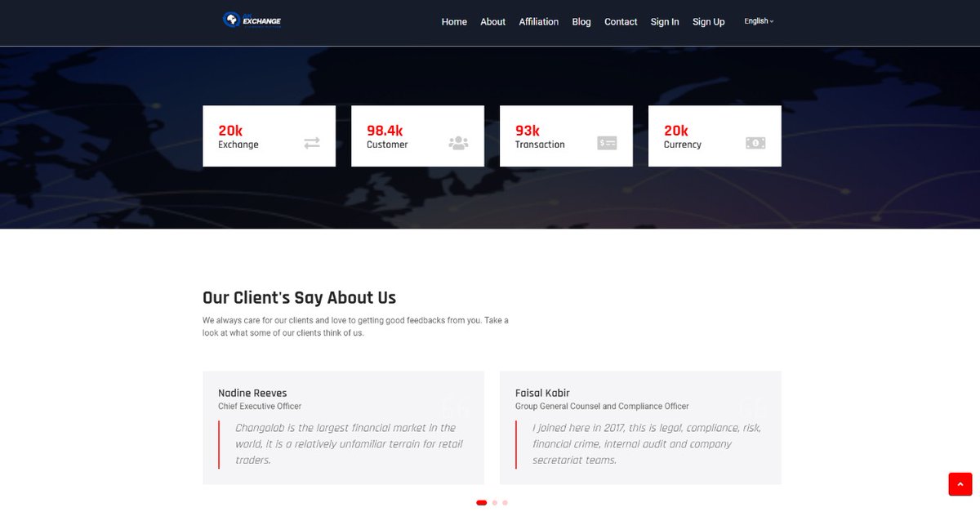Open the Contact page
This screenshot has height=521, width=980.
click(621, 22)
